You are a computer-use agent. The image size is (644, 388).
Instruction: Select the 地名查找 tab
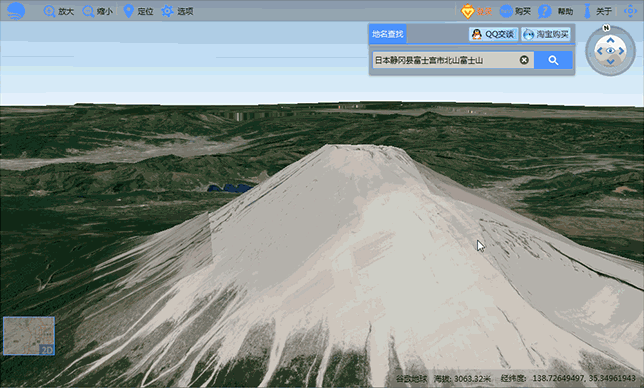(388, 34)
